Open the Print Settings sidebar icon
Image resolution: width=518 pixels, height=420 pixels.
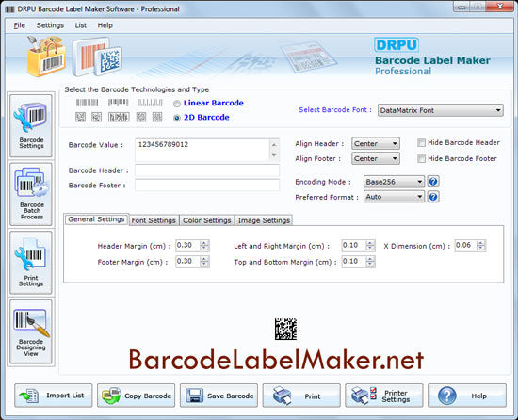[31, 263]
